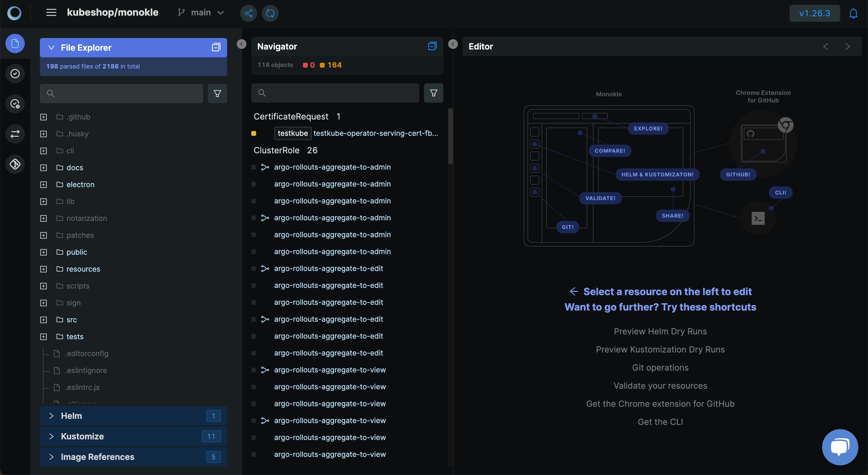Collapse the left panel arrow
Screen dimensions: 868x475
pyautogui.click(x=241, y=44)
